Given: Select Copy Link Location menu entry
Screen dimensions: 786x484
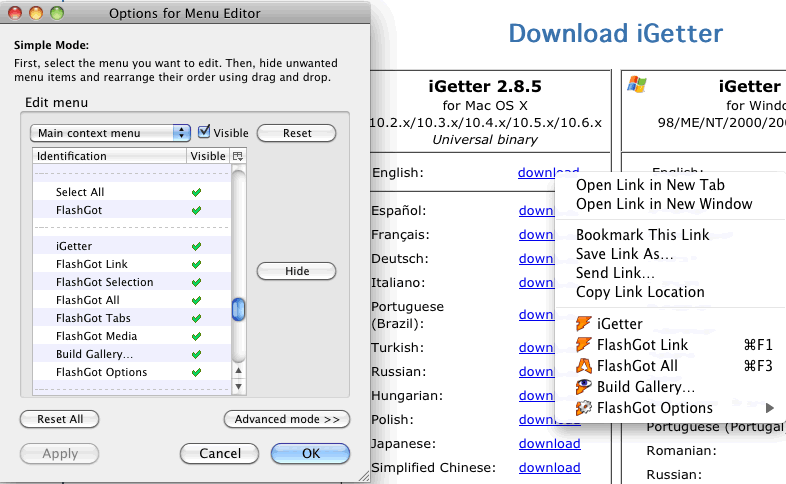Looking at the screenshot, I should tap(640, 292).
